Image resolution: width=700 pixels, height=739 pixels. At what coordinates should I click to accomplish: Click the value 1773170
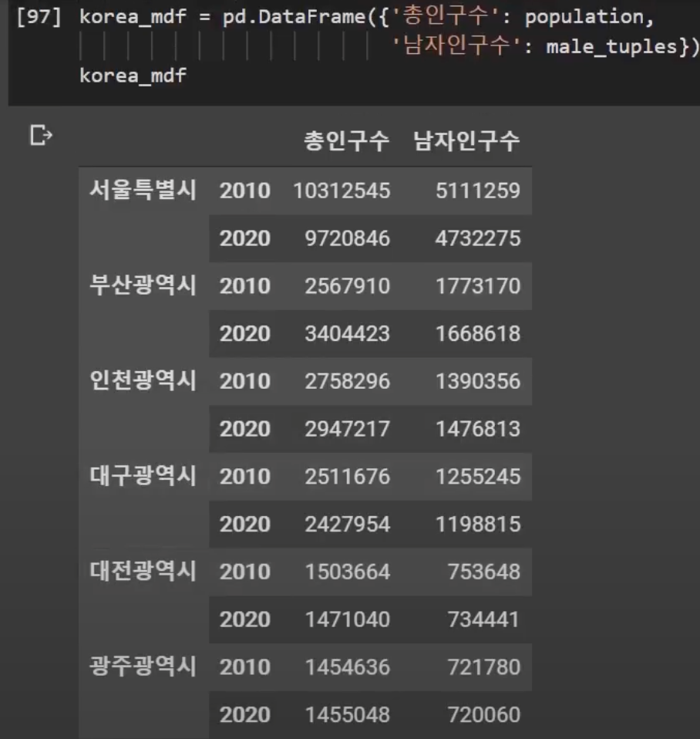tap(478, 286)
